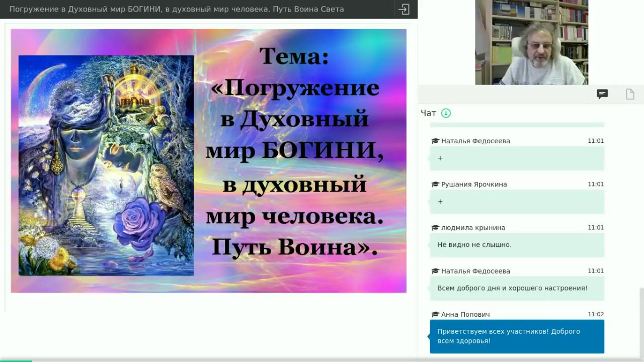
Task: Click the name людмила крынина in chat
Action: (473, 228)
